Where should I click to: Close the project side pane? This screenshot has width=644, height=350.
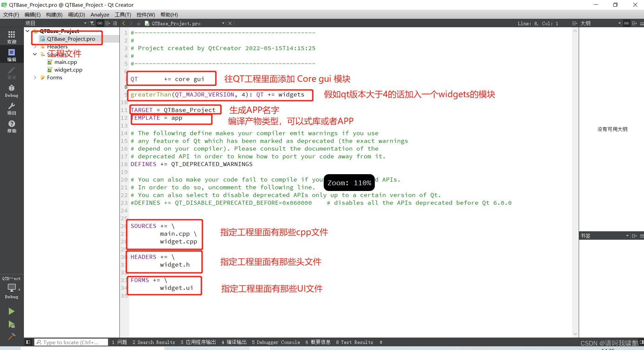115,23
